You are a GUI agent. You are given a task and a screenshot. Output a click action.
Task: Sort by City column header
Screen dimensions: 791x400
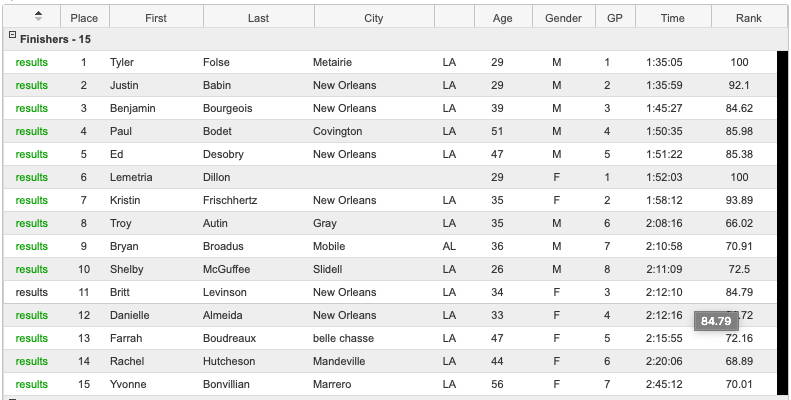pos(374,18)
